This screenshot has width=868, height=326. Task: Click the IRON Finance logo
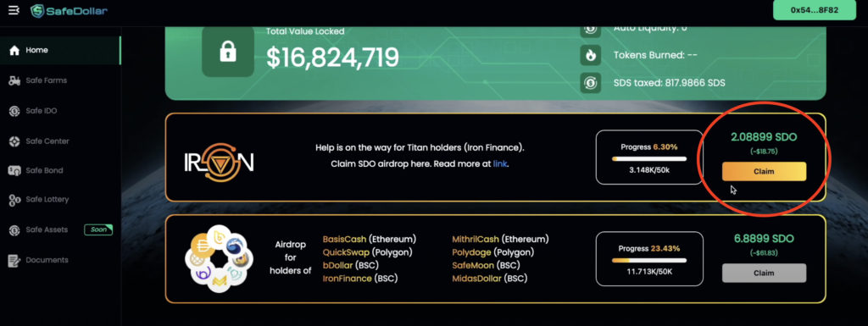(220, 163)
